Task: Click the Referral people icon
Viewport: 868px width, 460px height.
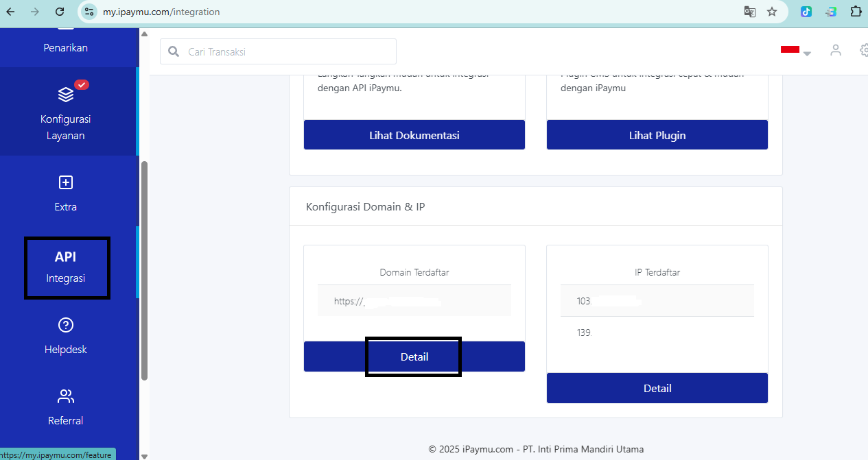Action: point(66,396)
